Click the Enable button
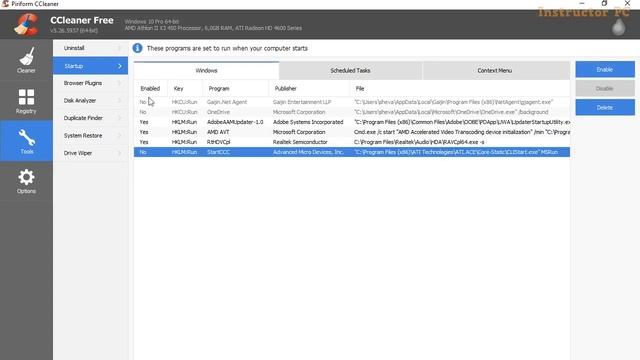Screen dimensions: 640x360 tap(605, 69)
